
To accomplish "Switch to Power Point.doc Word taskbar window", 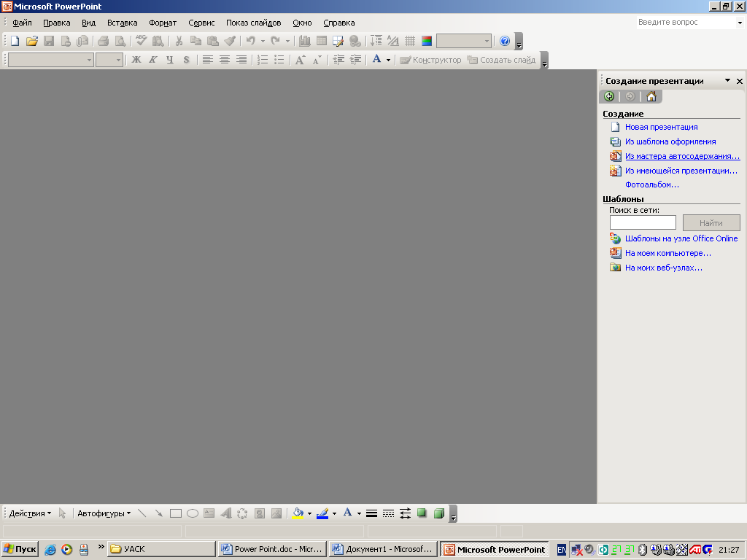I will [x=272, y=549].
